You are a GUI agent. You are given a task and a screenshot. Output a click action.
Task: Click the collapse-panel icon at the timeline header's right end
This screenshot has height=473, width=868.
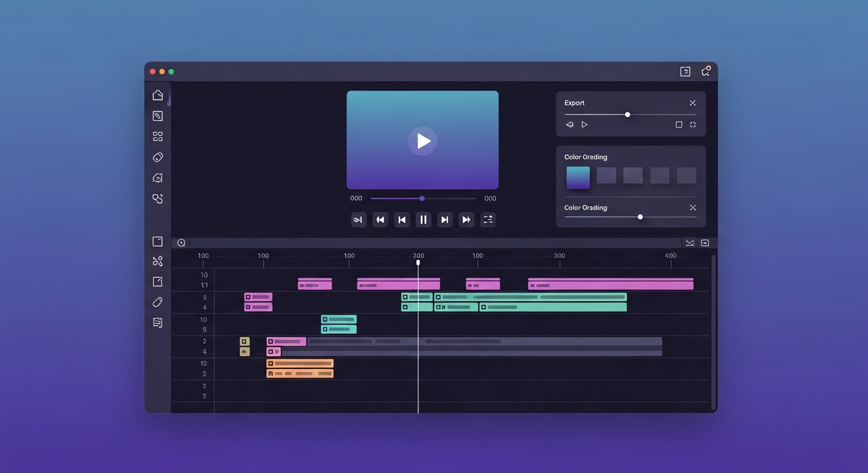click(705, 243)
